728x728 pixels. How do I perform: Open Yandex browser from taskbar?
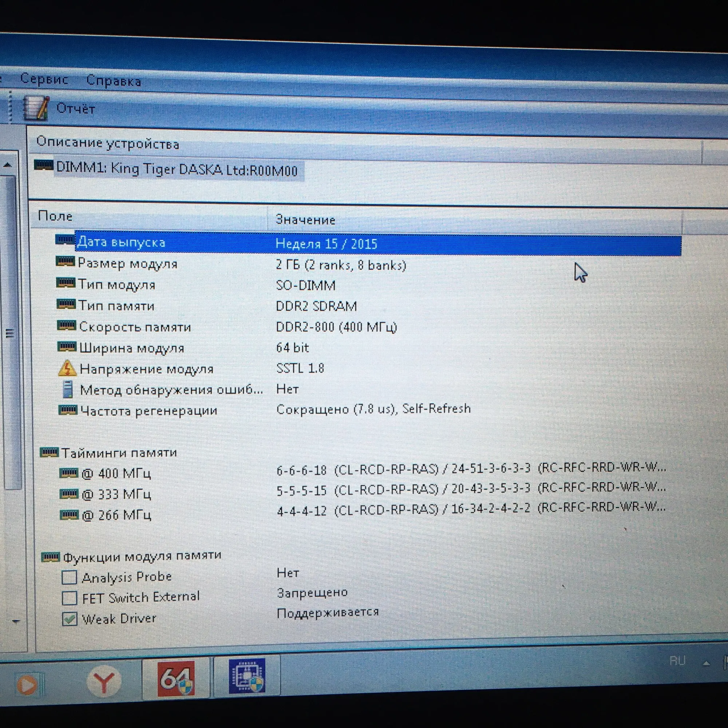pos(104,681)
